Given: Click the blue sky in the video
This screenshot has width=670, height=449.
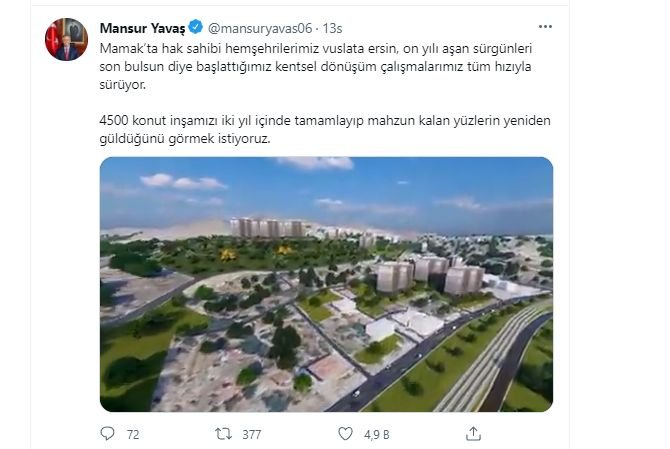Looking at the screenshot, I should point(326,190).
